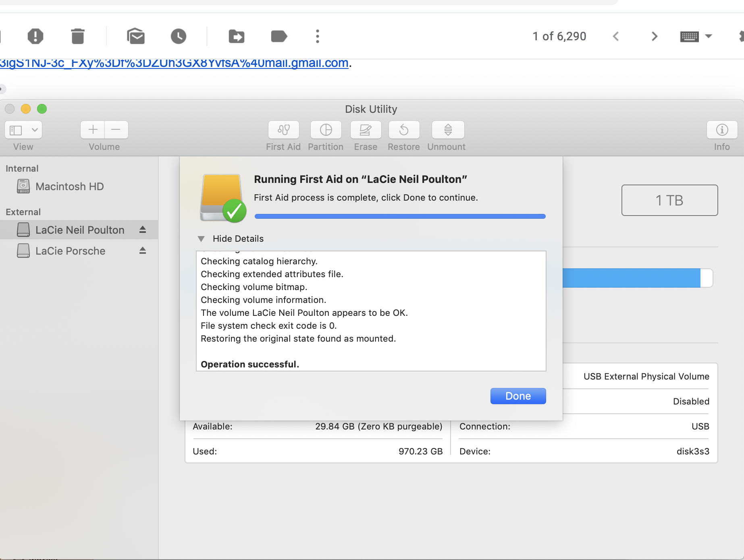Click the 1 TB capacity box

coord(670,200)
